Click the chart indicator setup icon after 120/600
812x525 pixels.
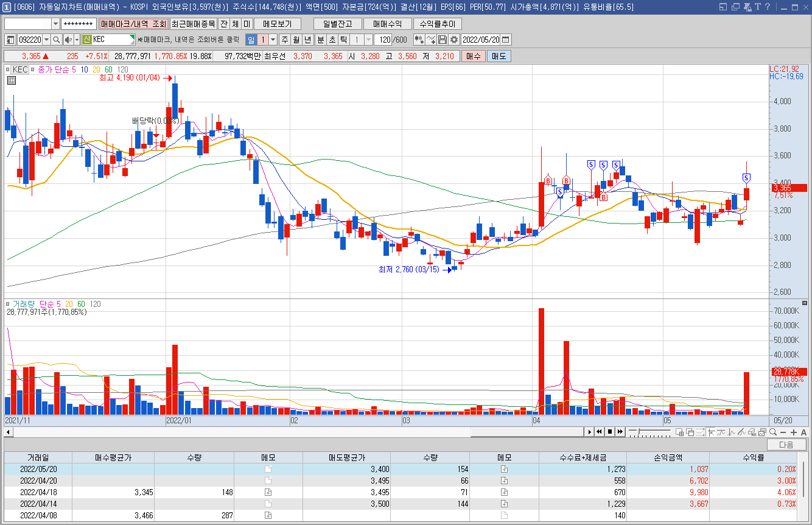(419, 40)
